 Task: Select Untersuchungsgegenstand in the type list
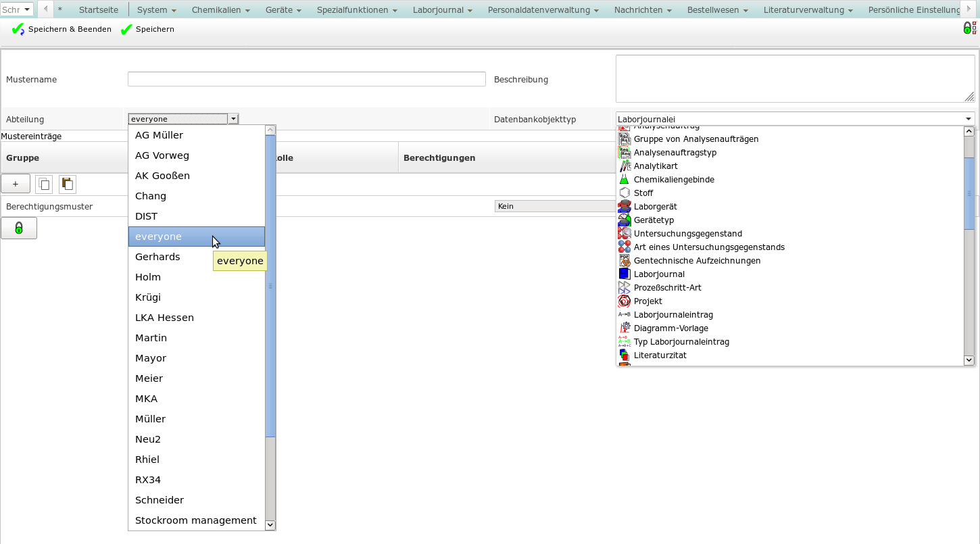[687, 234]
